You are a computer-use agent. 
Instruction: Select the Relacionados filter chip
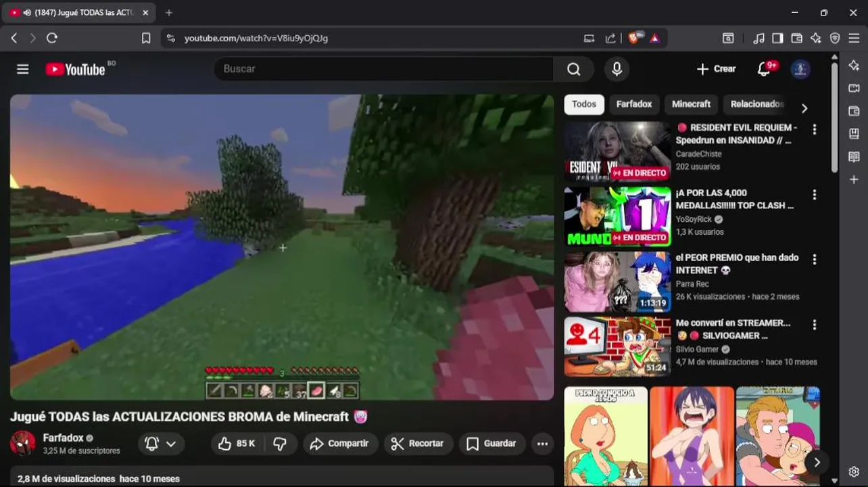coord(756,104)
